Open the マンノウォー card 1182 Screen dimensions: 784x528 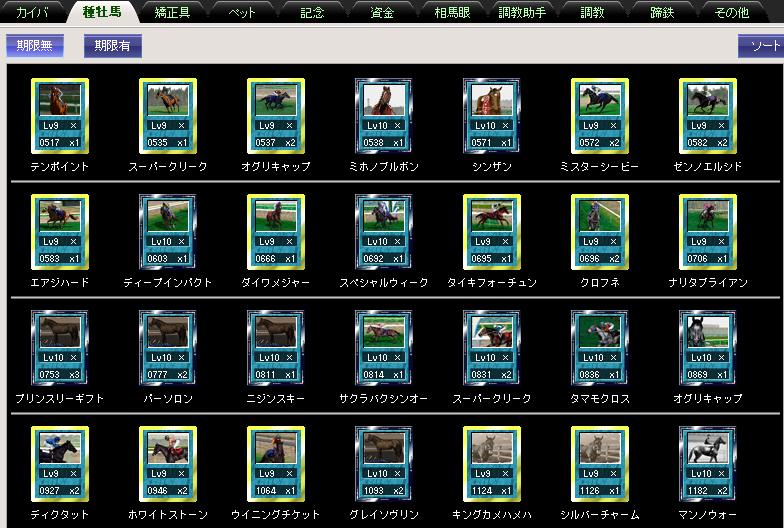708,464
